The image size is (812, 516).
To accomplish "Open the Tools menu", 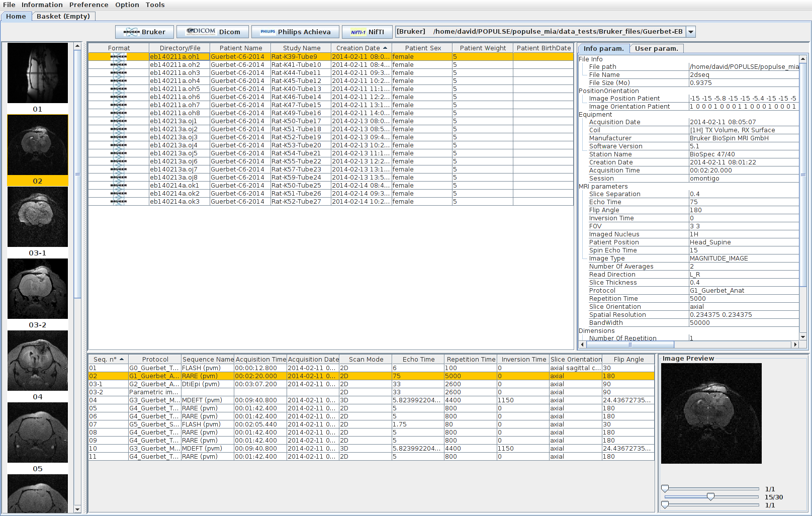I will (155, 5).
